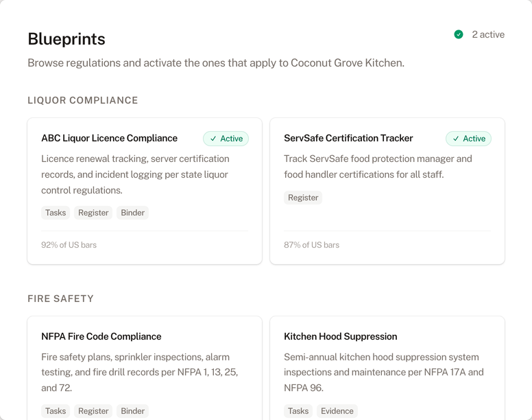Viewport: 532px width, 420px height.
Task: Open Kitchen Hood Suppression blueprint title
Action: (341, 336)
